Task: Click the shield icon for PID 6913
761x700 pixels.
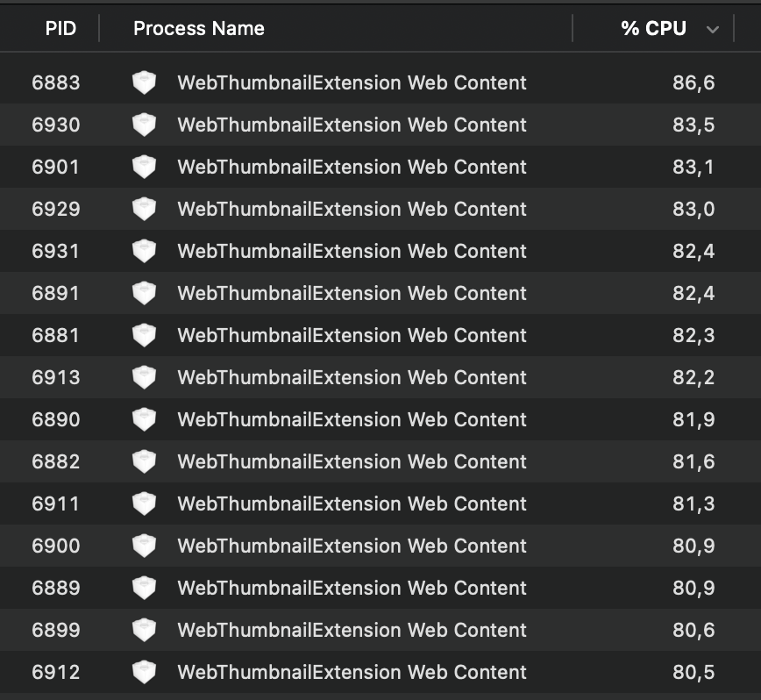Action: pyautogui.click(x=144, y=377)
